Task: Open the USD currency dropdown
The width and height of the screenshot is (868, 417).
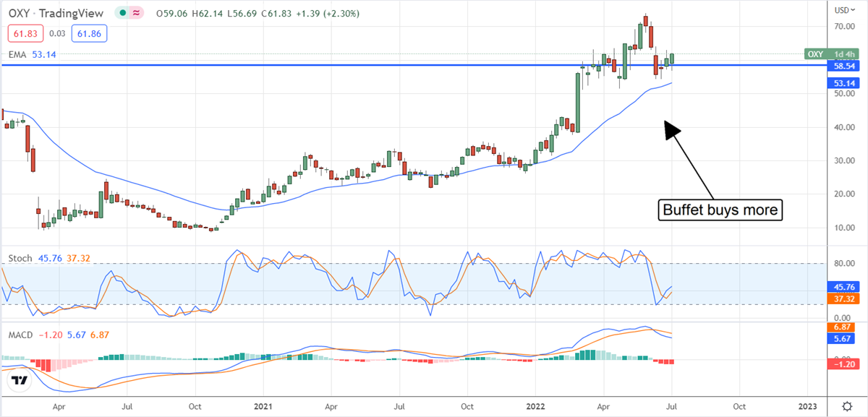Action: tap(841, 9)
